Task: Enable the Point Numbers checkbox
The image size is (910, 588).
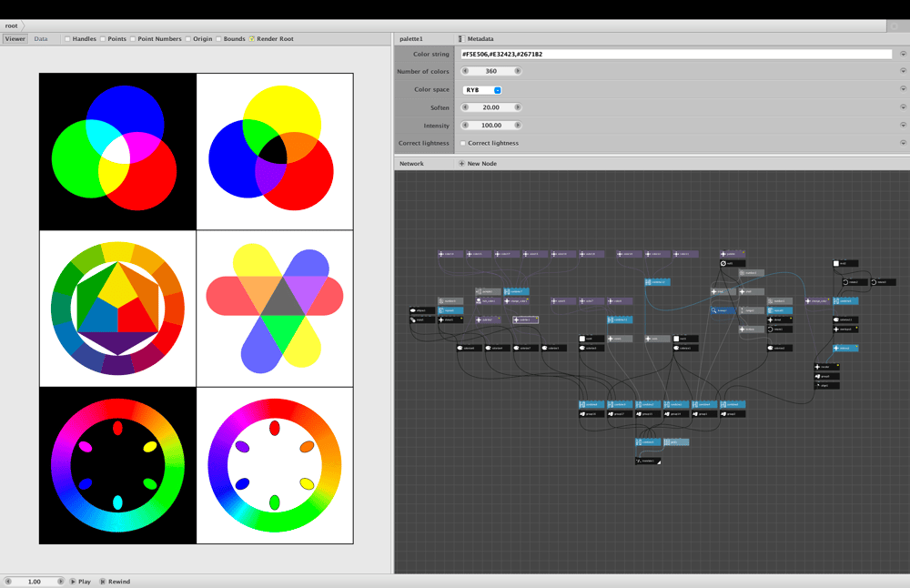Action: [133, 39]
